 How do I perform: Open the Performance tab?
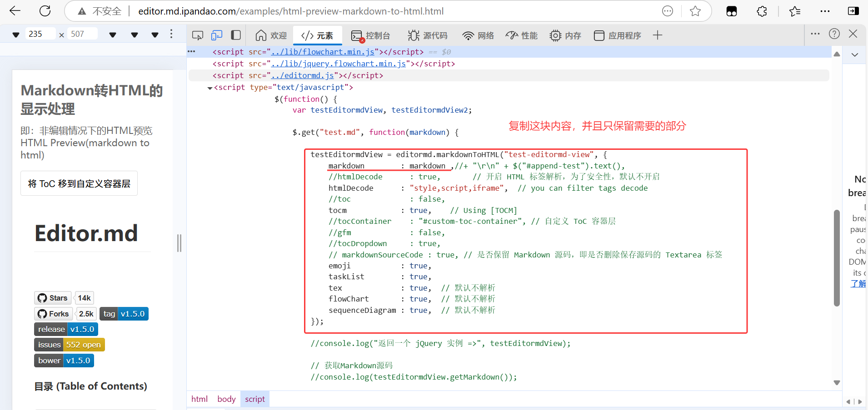pos(522,35)
